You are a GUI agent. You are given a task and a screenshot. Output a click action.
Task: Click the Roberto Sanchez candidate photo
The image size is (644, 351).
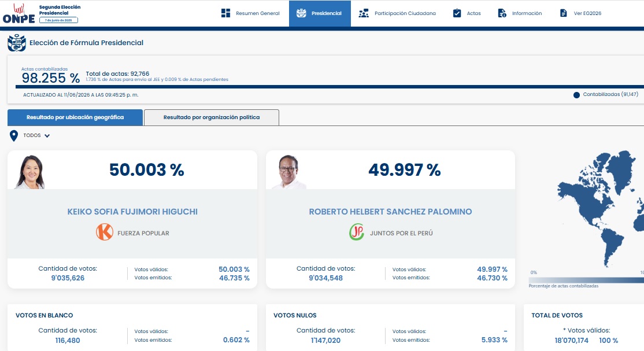[x=289, y=172]
